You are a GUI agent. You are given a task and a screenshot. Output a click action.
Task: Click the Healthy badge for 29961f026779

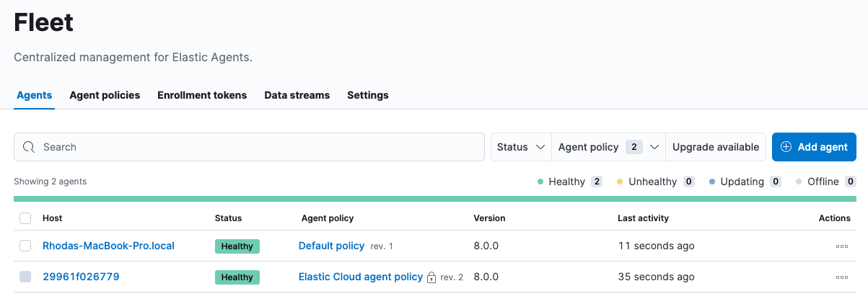pyautogui.click(x=237, y=277)
